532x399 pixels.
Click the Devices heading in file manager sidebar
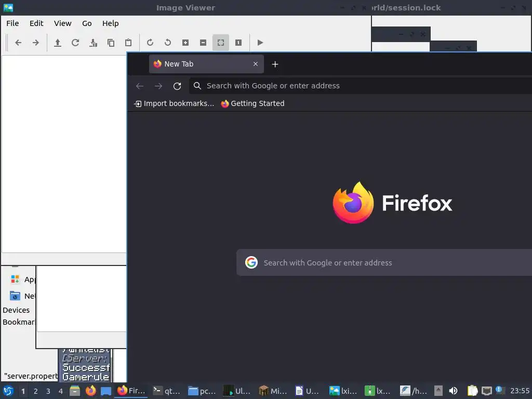point(16,310)
